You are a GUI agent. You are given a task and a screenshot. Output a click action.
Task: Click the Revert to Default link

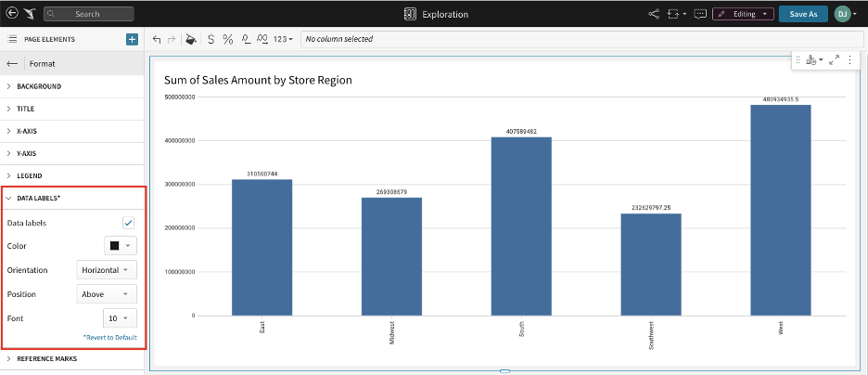pyautogui.click(x=109, y=337)
